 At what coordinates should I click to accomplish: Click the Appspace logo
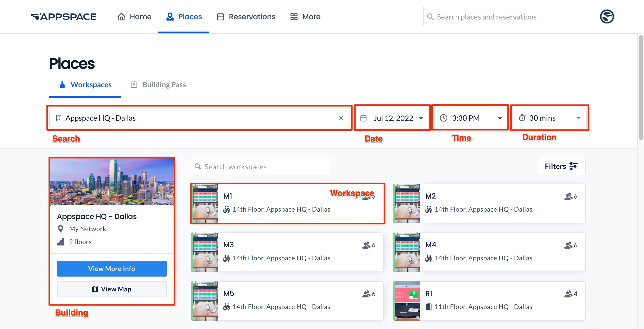tap(63, 17)
